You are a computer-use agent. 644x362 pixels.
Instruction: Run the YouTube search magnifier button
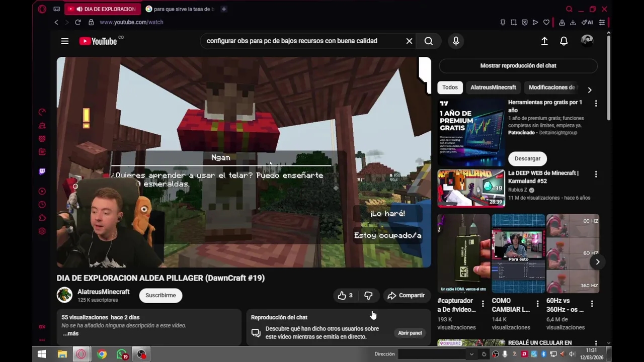(429, 41)
